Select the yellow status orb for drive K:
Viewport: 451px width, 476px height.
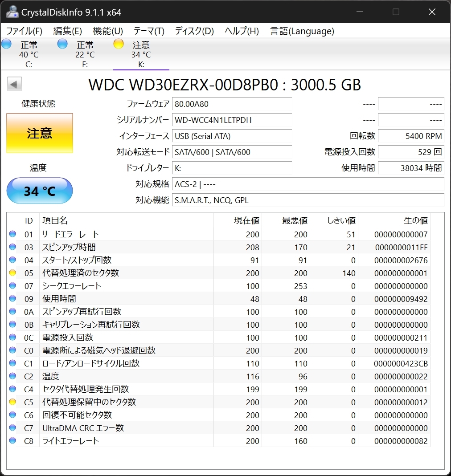coord(119,44)
